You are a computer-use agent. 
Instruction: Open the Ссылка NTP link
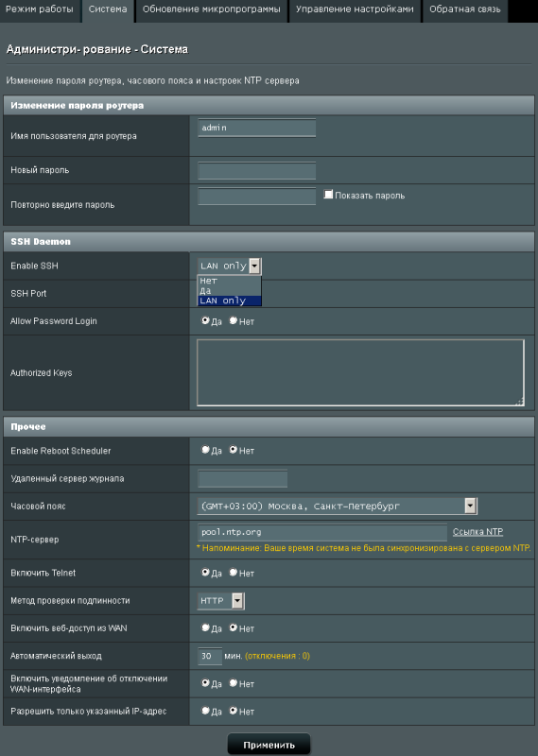pos(477,532)
